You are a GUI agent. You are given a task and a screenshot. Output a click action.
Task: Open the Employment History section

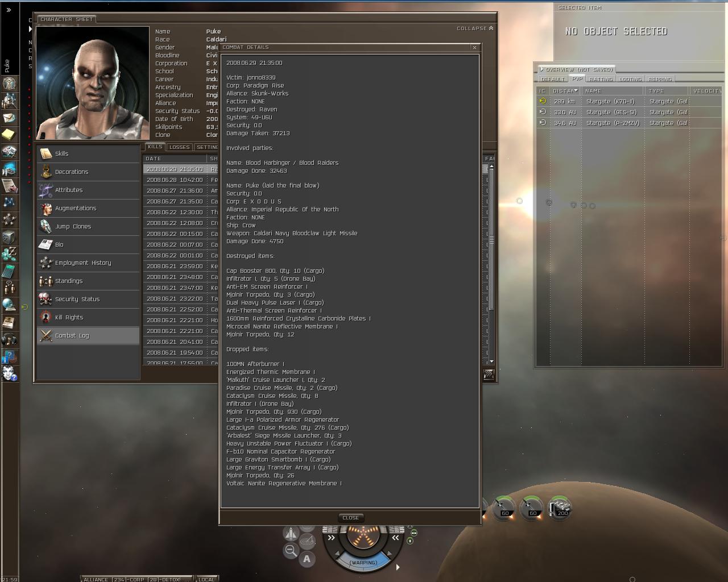point(88,263)
